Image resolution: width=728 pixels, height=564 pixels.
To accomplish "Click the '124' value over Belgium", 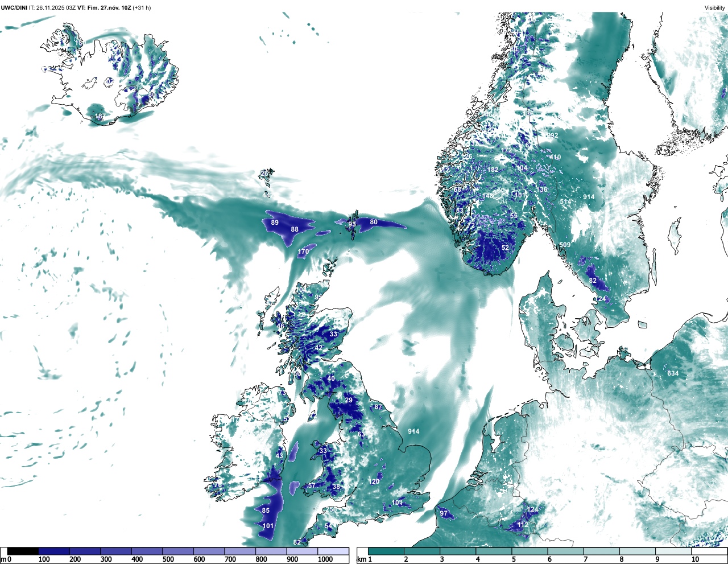I will 532,509.
